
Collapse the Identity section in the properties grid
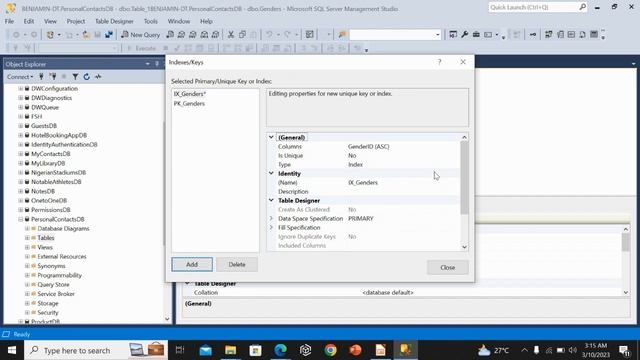[x=271, y=173]
